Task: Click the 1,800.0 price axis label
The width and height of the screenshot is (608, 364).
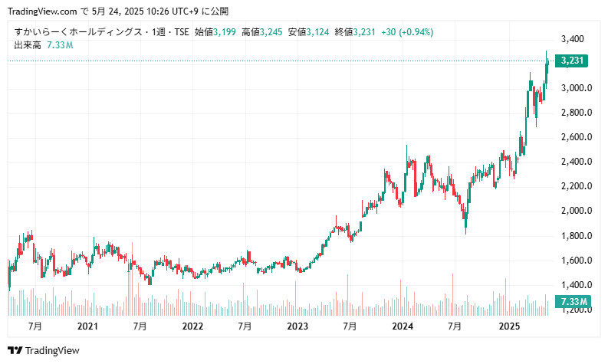Action: tap(577, 236)
